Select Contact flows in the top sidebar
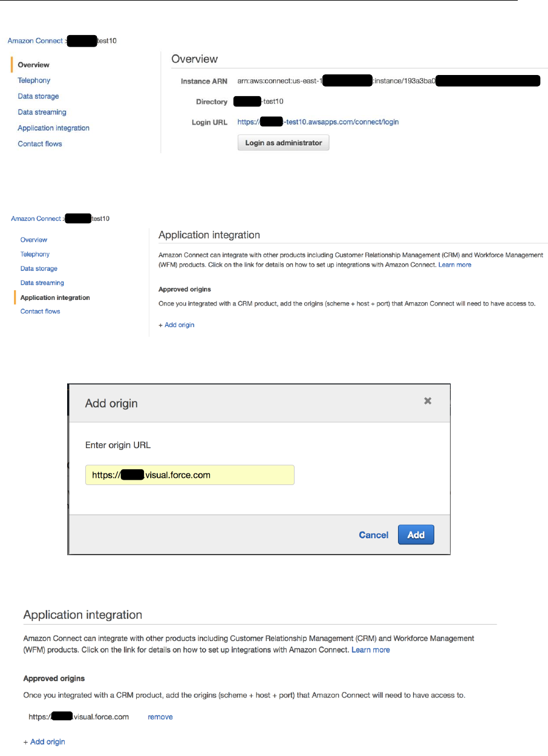The image size is (548, 756). point(40,144)
